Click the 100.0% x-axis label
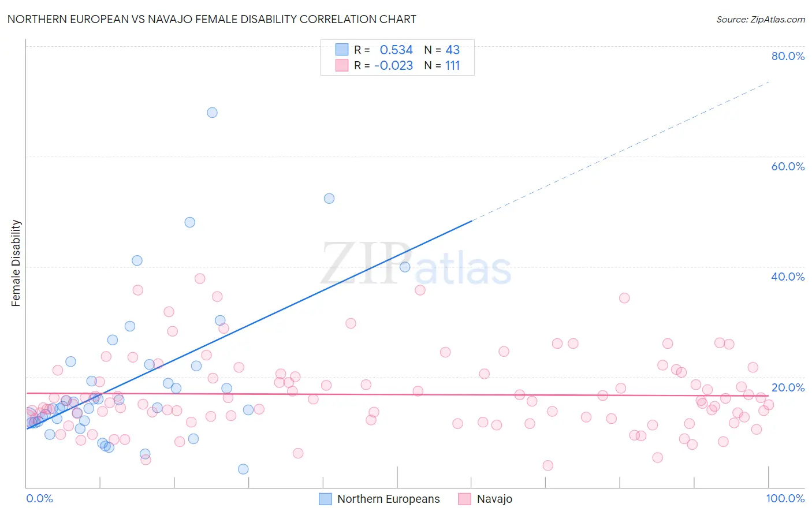This screenshot has width=812, height=515. pyautogui.click(x=785, y=498)
